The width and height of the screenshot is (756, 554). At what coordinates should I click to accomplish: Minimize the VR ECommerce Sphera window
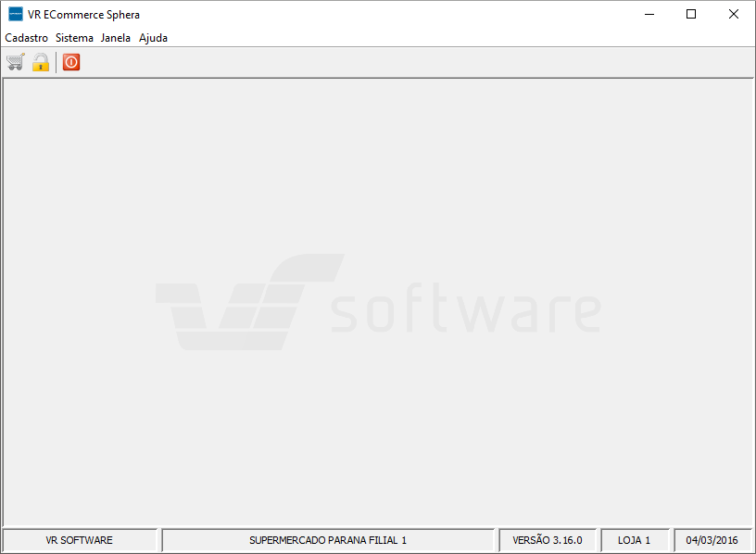649,15
